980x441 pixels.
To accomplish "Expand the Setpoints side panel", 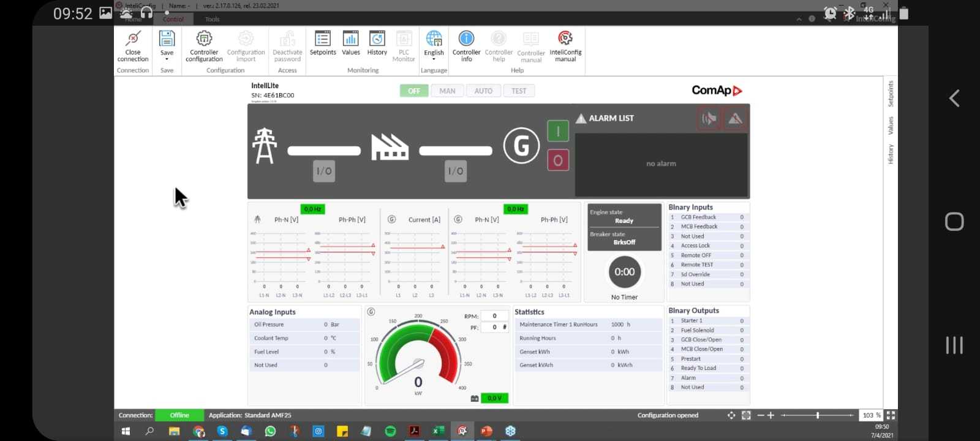I will 891,94.
